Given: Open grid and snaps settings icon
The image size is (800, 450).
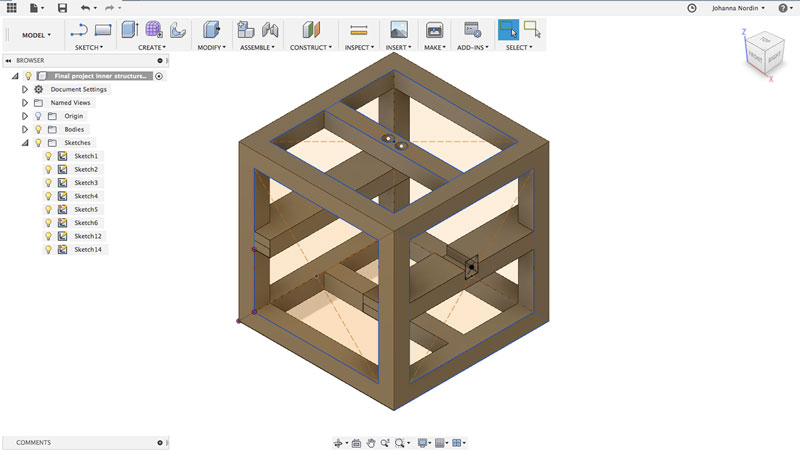Looking at the screenshot, I should (440, 443).
